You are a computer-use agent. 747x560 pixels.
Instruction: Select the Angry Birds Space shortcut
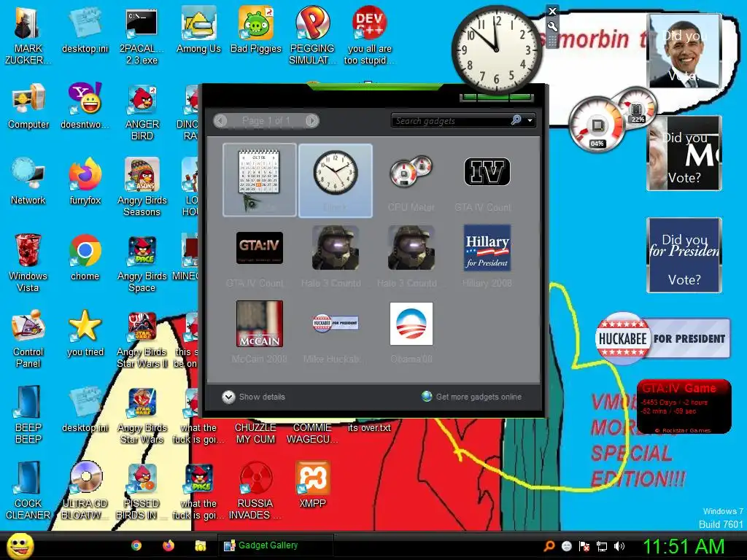142,263
